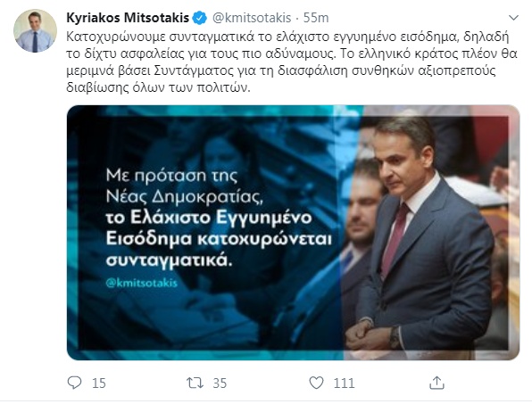
Task: Click the @kmitsotakis watermark in the image
Action: [x=142, y=283]
